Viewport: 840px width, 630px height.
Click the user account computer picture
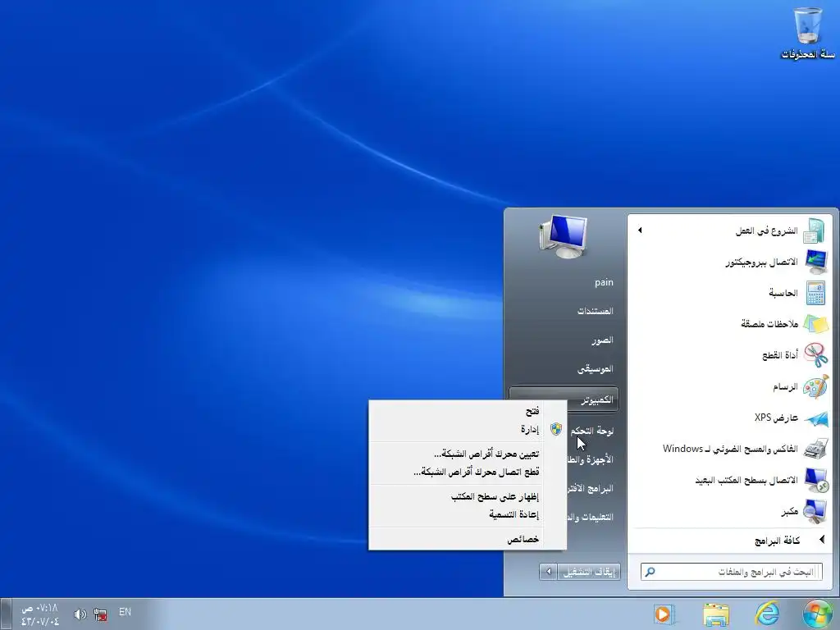(564, 237)
